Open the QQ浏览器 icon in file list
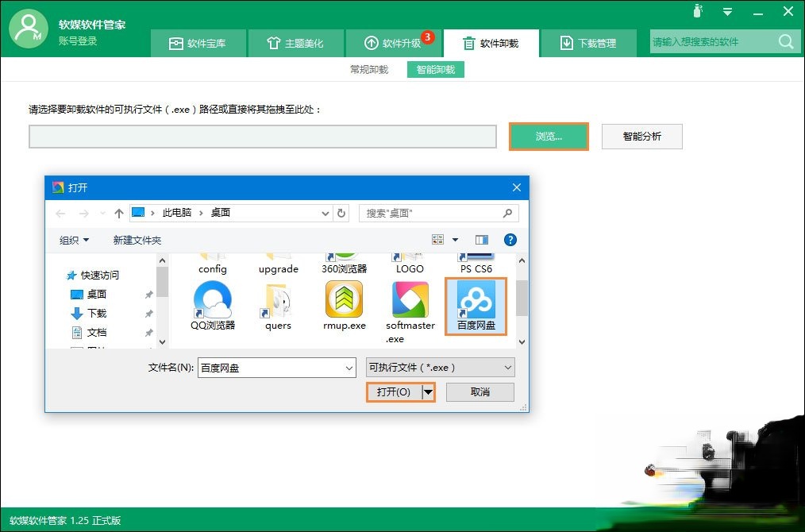The image size is (805, 532). [211, 302]
